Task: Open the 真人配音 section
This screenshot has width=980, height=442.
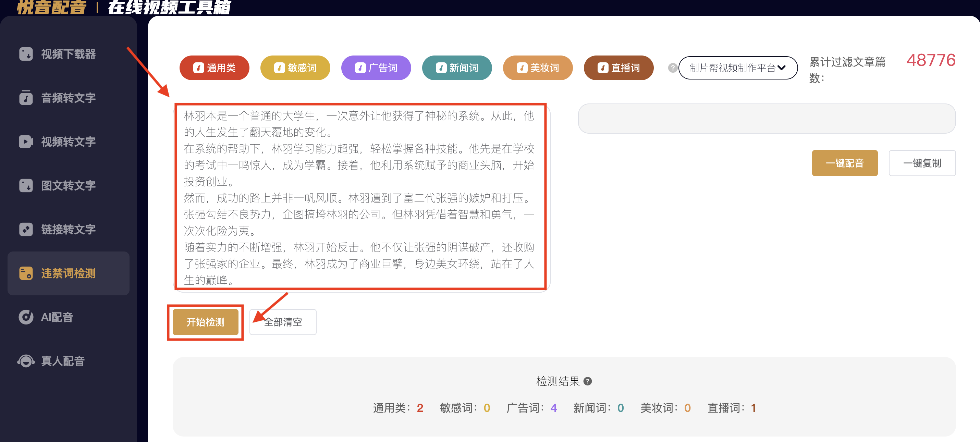Action: [x=69, y=360]
